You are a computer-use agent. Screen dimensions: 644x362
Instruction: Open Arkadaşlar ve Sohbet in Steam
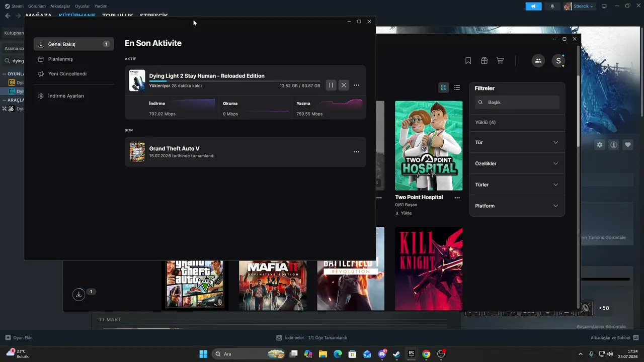[615, 338]
